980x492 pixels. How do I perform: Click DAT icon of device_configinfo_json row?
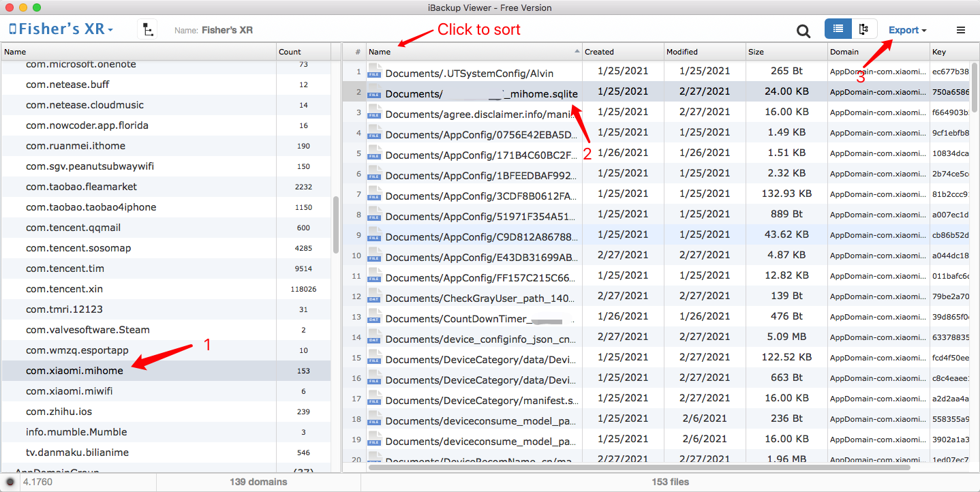(x=374, y=337)
